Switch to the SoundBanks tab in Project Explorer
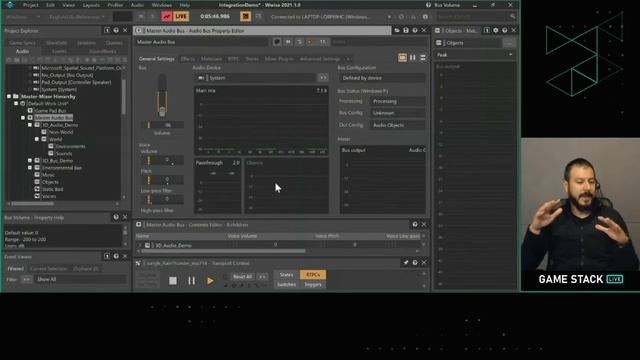This screenshot has height=360, width=640. click(103, 51)
